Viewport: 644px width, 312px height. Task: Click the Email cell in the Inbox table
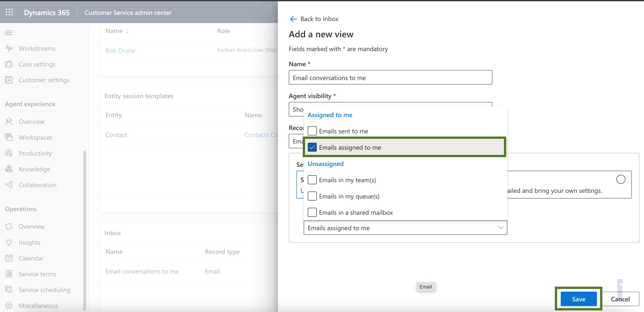(212, 271)
